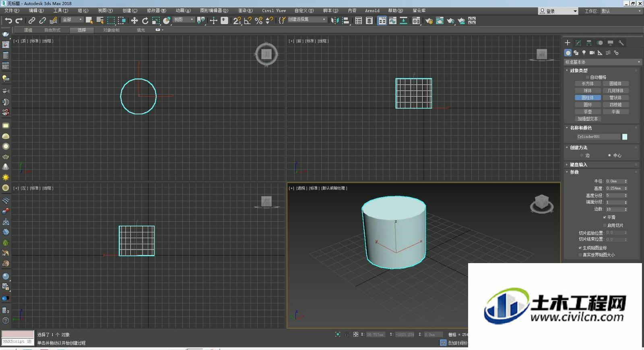Select the 中心 creation method radio

[x=609, y=155]
